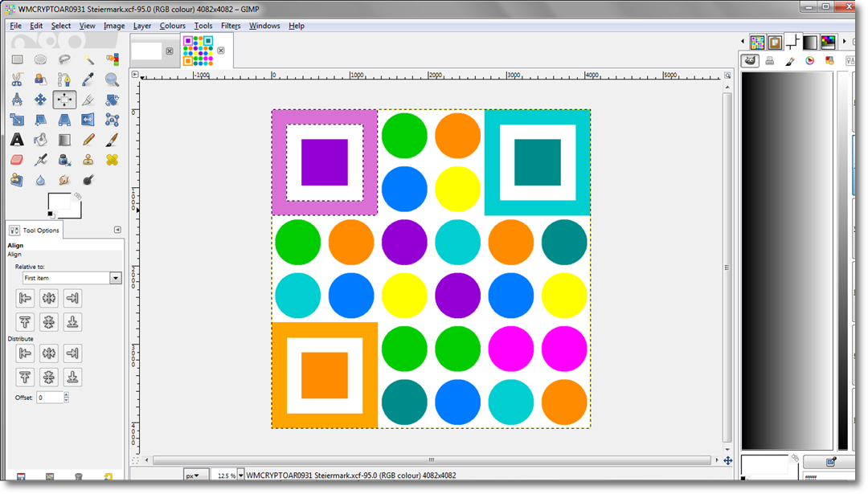Image resolution: width=868 pixels, height=494 pixels.
Task: Align top edge of target
Action: pos(25,322)
